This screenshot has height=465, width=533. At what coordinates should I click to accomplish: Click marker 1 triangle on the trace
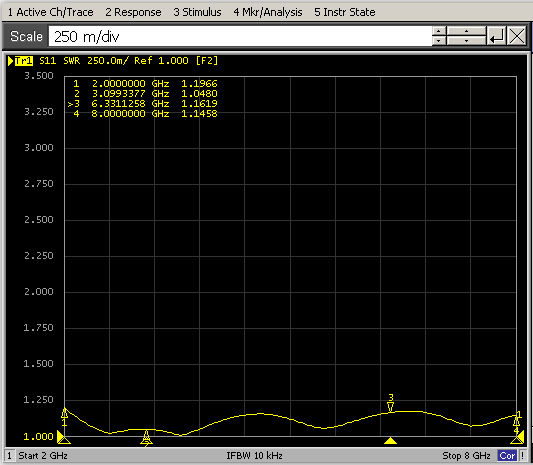(x=65, y=413)
